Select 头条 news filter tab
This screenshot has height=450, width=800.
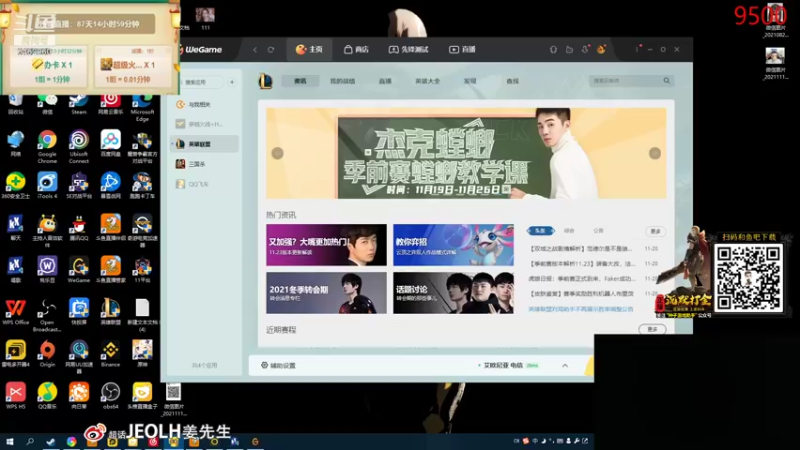point(540,231)
